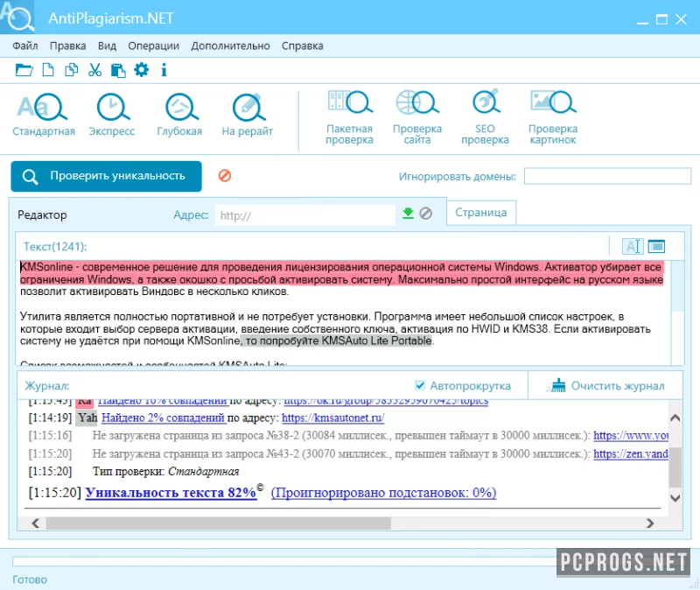This screenshot has width=700, height=590.
Task: Show program info via the i icon
Action: click(x=164, y=70)
